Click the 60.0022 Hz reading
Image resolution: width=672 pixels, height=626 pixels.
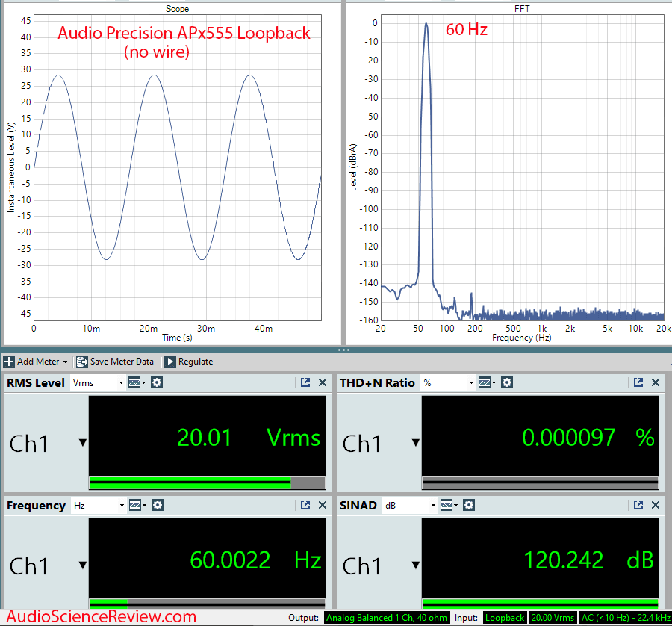point(255,560)
